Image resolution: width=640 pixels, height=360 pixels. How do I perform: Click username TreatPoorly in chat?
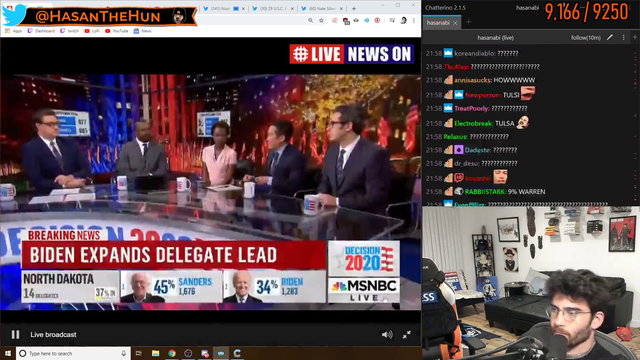pos(472,109)
